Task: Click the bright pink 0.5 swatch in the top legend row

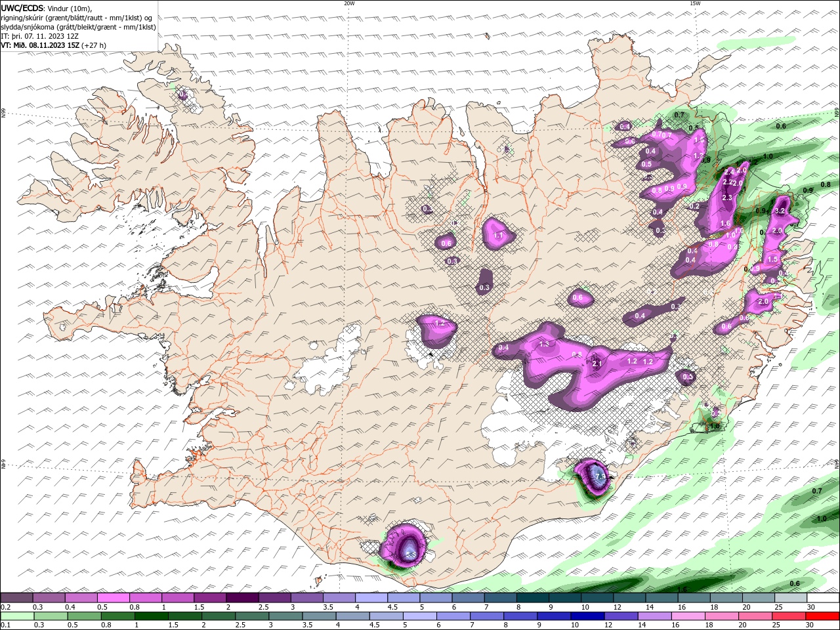Action: (x=113, y=598)
